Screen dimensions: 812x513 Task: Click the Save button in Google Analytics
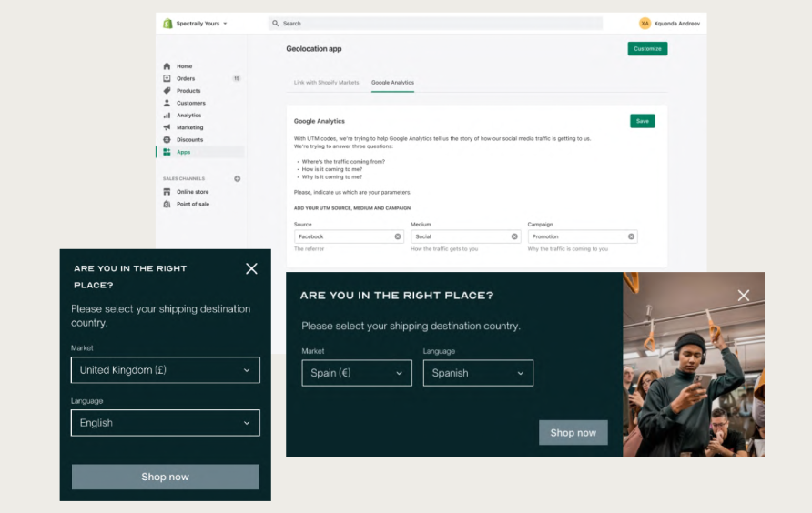click(642, 121)
